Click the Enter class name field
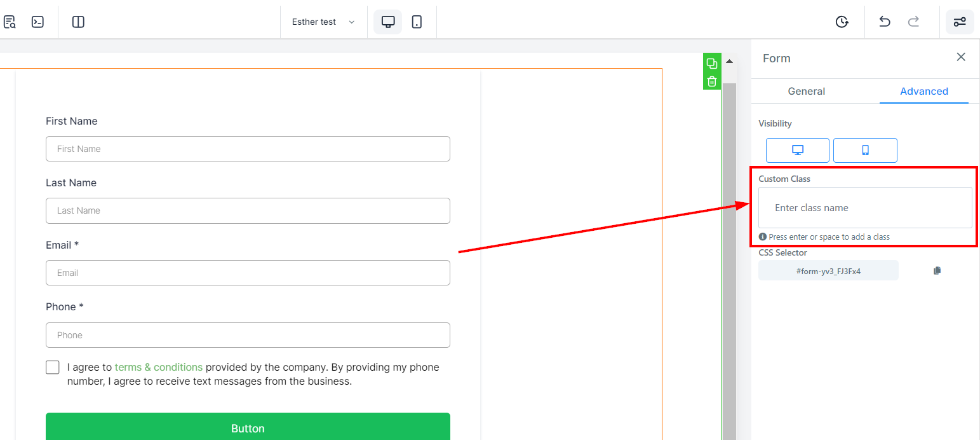This screenshot has width=980, height=440. click(x=865, y=207)
